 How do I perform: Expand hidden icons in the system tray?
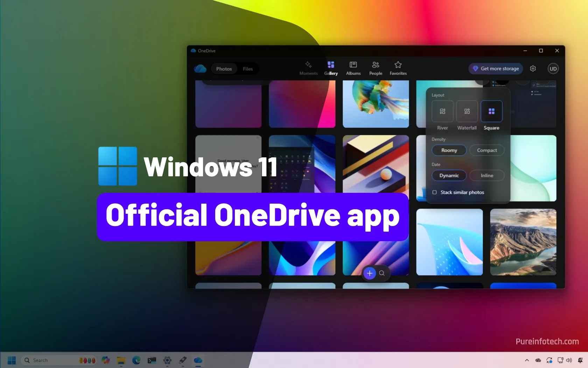526,360
